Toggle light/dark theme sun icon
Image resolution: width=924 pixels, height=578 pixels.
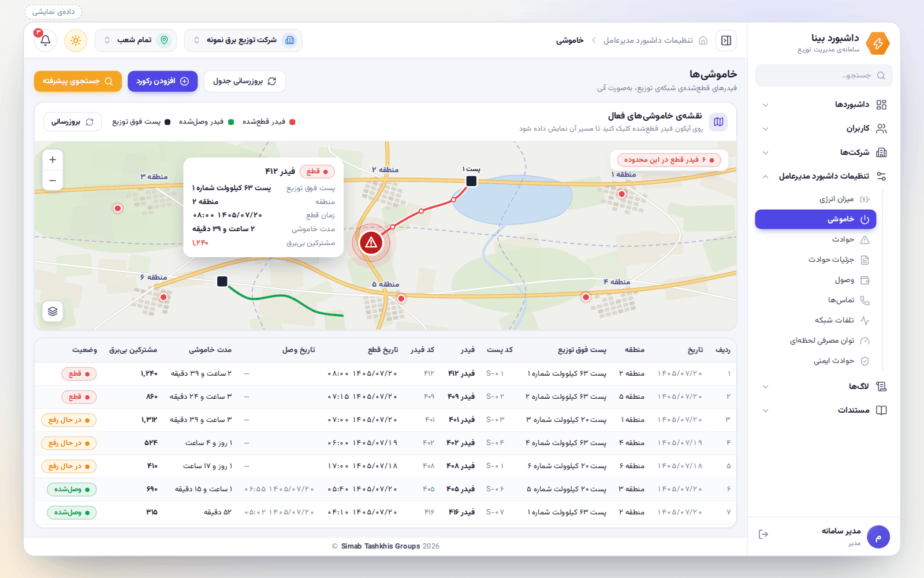click(x=76, y=40)
